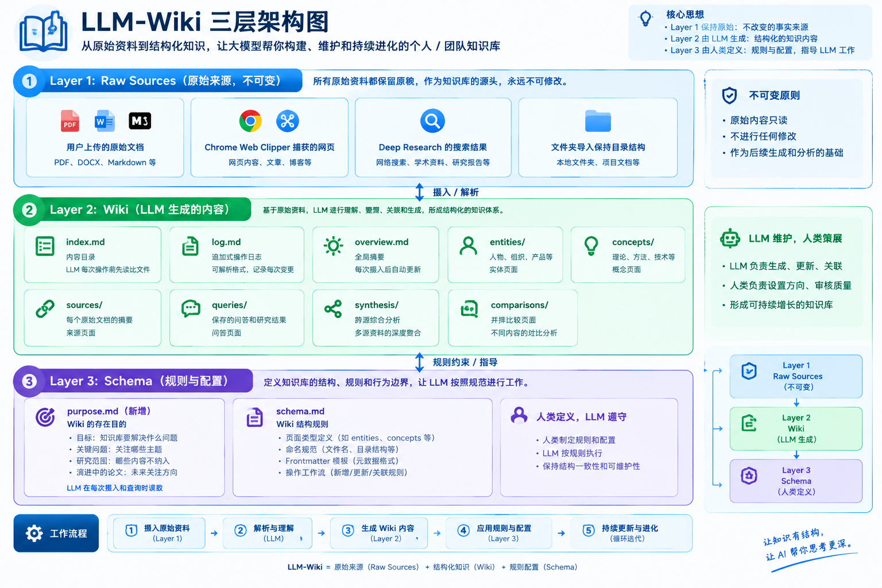Click the 核心思想 lightbulb icon
Screen dimensions: 882x588
click(646, 18)
